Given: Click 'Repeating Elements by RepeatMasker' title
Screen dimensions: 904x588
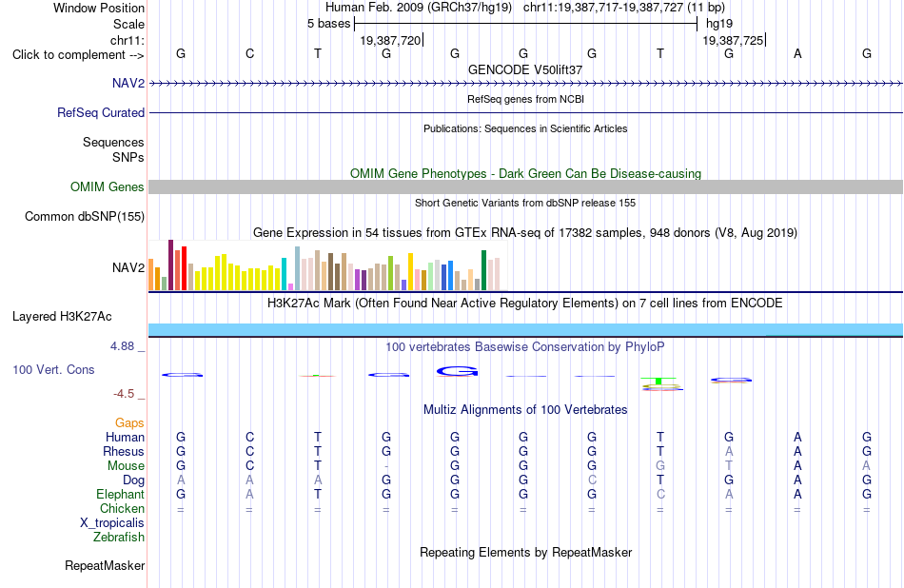Looking at the screenshot, I should (x=525, y=552).
